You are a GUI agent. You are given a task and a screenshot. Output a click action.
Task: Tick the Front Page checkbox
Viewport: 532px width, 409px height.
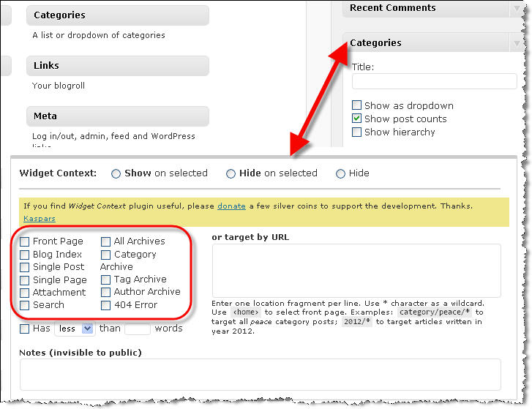click(x=24, y=241)
